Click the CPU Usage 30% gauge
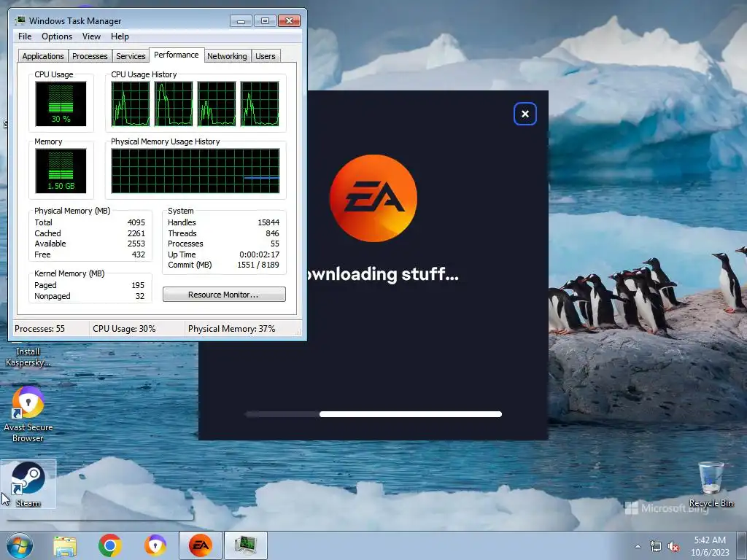This screenshot has width=747, height=560. point(61,104)
